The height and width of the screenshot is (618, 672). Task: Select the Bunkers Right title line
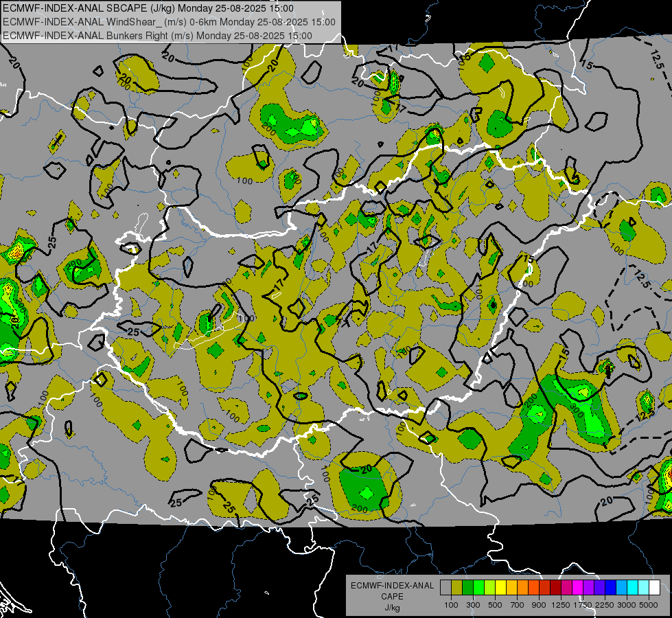click(x=157, y=36)
